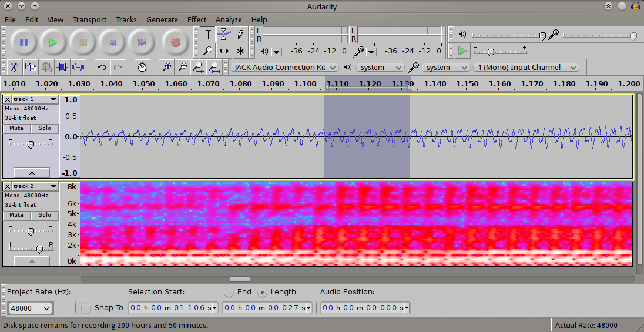Click output volume slider handle
This screenshot has width=644, height=332.
[x=542, y=36]
